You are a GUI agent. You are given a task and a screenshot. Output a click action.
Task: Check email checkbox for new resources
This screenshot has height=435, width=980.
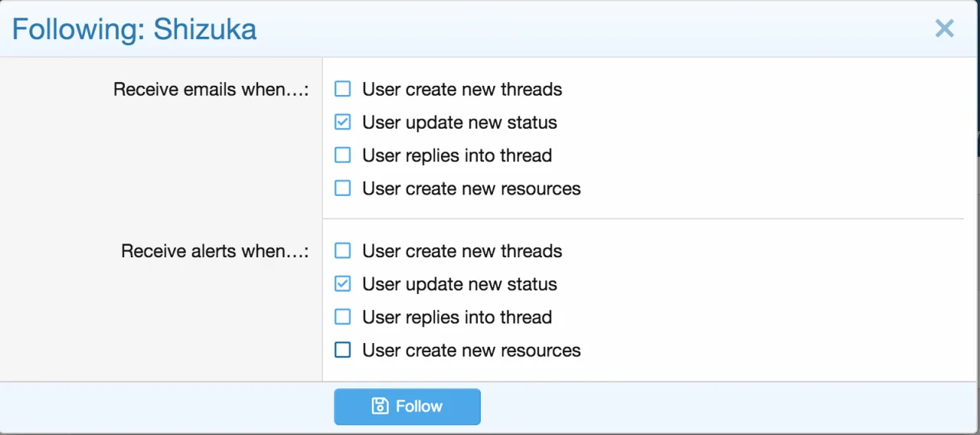pyautogui.click(x=343, y=188)
